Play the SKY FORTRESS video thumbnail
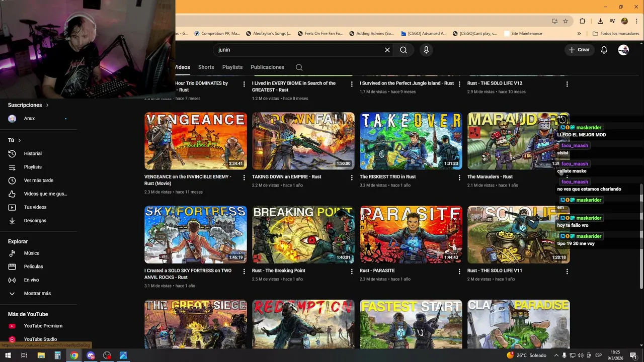 [196, 234]
